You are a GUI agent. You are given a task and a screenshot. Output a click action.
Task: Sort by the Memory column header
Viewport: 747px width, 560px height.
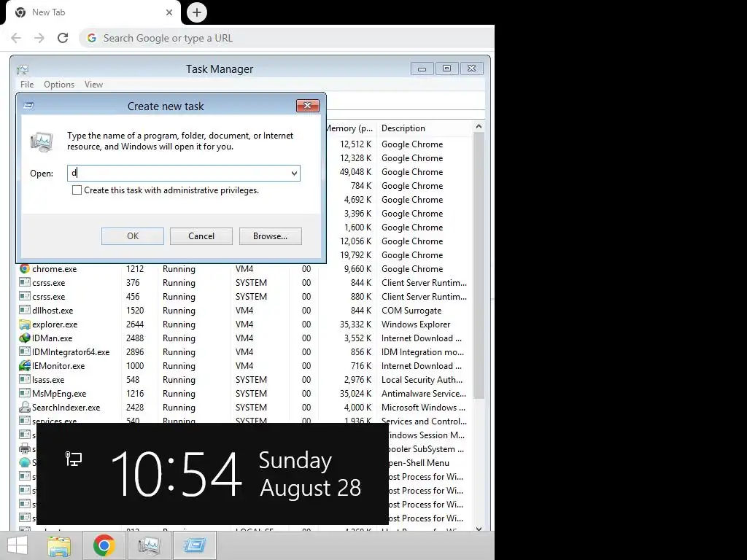pyautogui.click(x=350, y=128)
